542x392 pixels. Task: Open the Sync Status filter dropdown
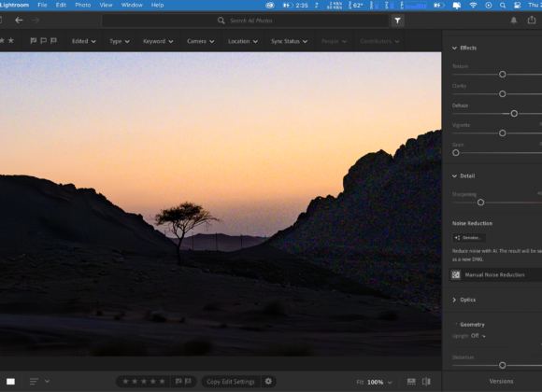(x=289, y=41)
